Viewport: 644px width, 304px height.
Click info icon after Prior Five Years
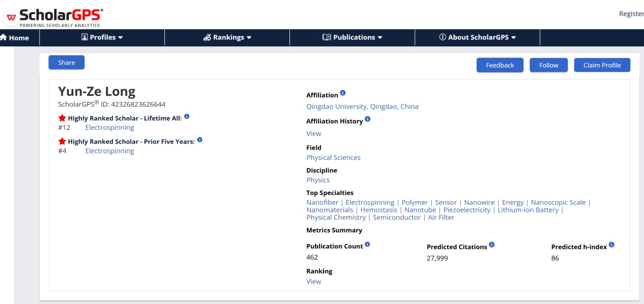click(x=199, y=140)
